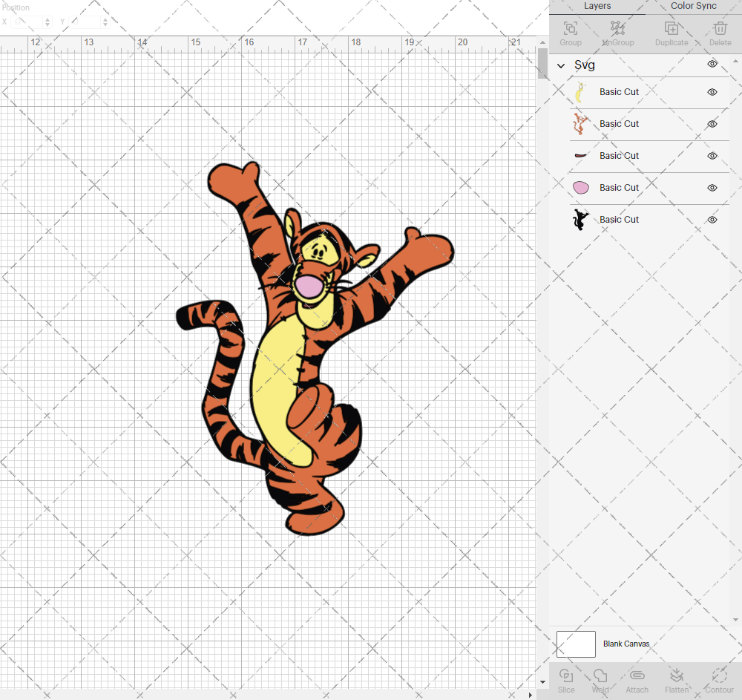Click the Blank Canvas white swatch
The height and width of the screenshot is (700, 742).
pyautogui.click(x=576, y=644)
